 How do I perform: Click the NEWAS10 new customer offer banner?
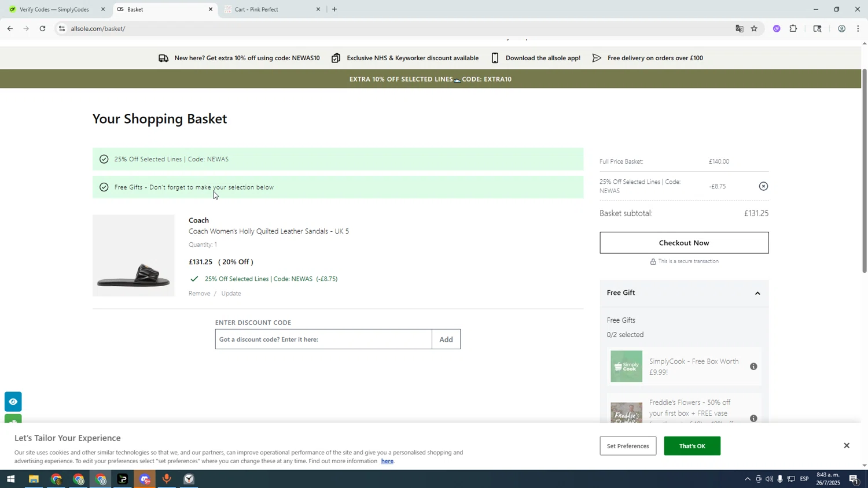(240, 58)
